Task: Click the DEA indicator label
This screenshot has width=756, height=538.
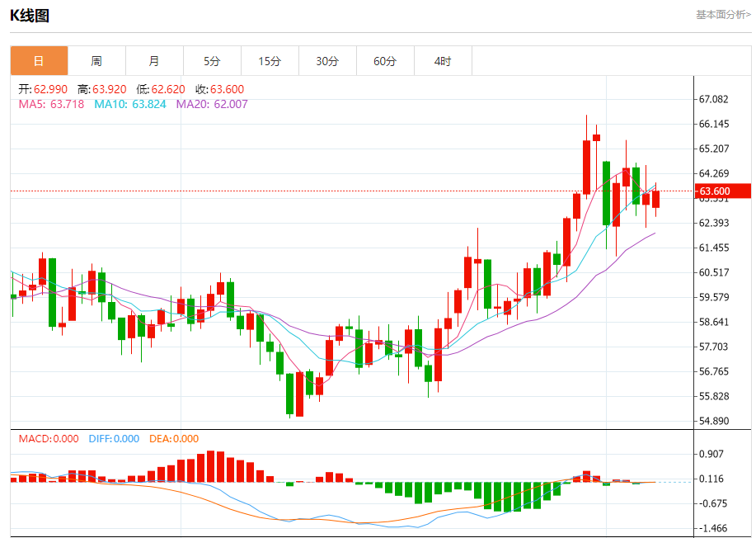Action: click(174, 439)
